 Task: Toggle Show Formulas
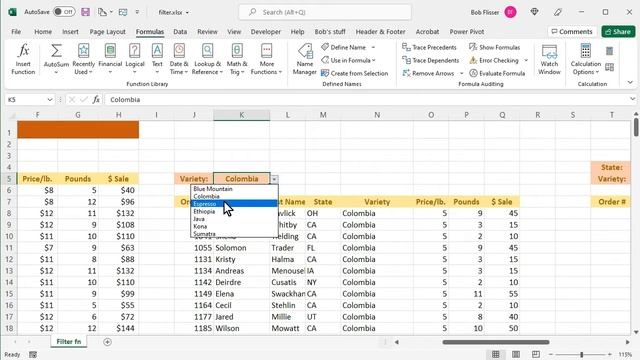point(494,47)
